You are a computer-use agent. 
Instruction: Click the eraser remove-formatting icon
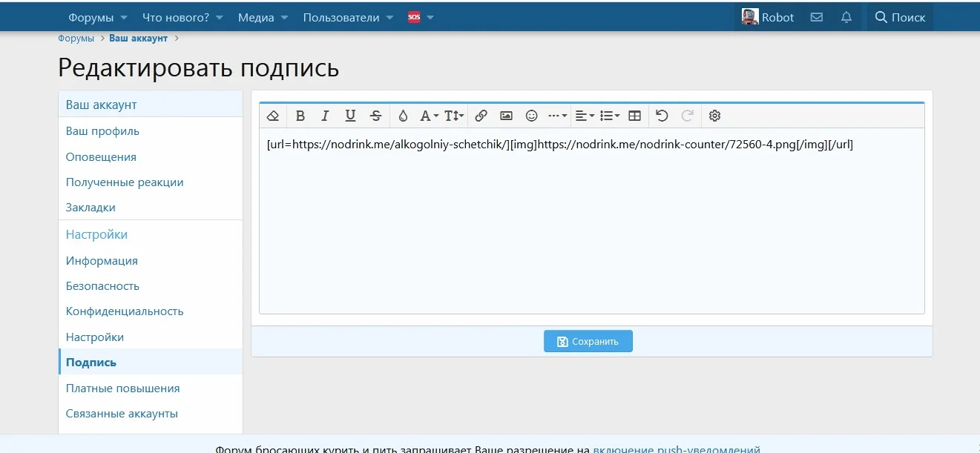pos(273,116)
